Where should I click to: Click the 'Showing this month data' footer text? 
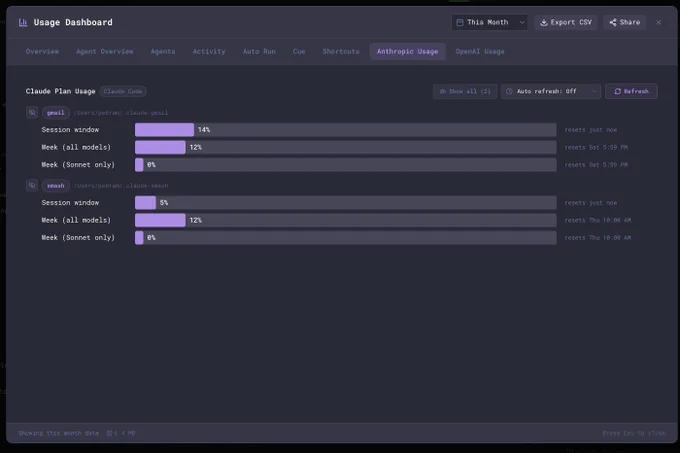pos(58,433)
